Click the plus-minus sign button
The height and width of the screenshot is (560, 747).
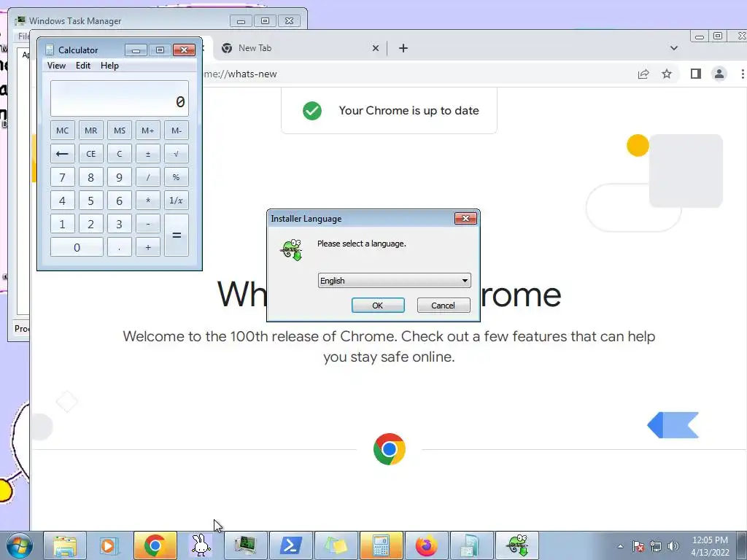coord(147,154)
